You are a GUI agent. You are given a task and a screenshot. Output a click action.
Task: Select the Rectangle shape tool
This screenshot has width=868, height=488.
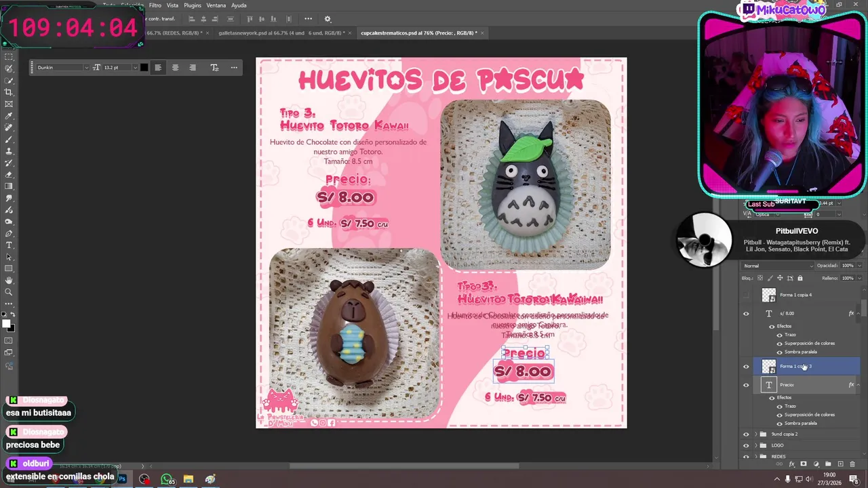point(9,268)
